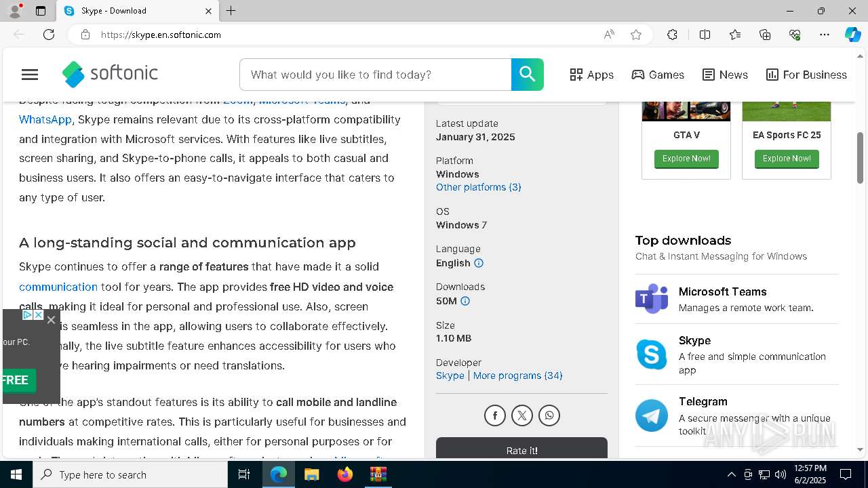Open Windows Start menu
Viewport: 868px width, 488px height.
click(16, 474)
